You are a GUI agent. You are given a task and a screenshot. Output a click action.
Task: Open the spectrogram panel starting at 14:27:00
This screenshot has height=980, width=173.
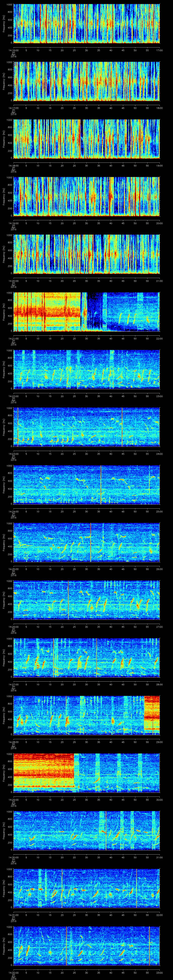coord(87,657)
